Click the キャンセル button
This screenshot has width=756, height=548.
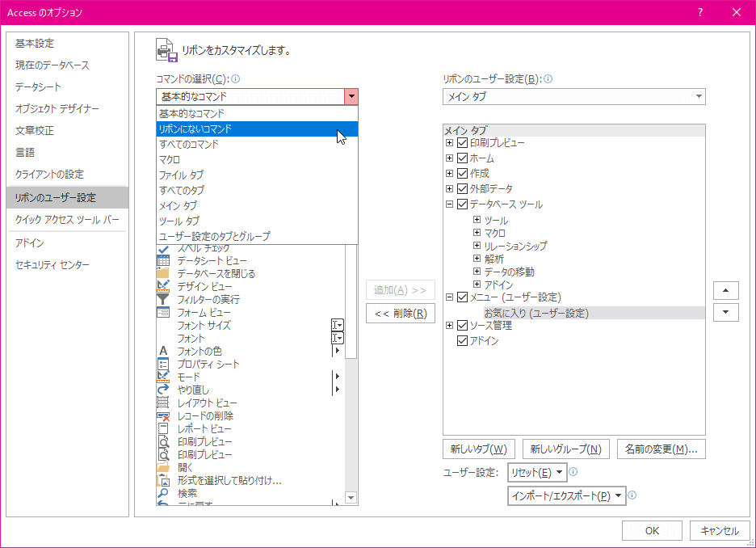pyautogui.click(x=720, y=531)
